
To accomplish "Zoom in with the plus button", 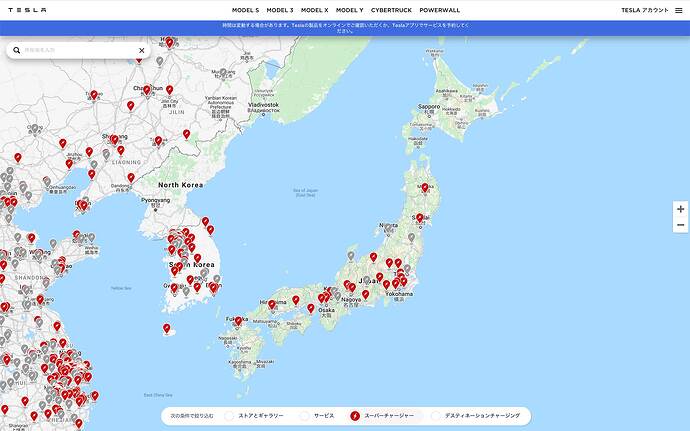I will click(x=680, y=209).
